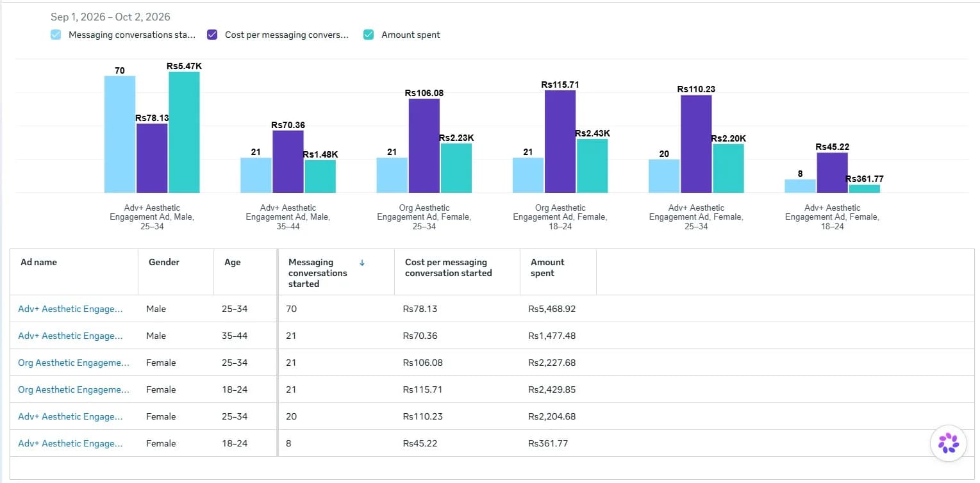Image resolution: width=980 pixels, height=483 pixels.
Task: Click the Ad name column header
Action: (x=74, y=272)
